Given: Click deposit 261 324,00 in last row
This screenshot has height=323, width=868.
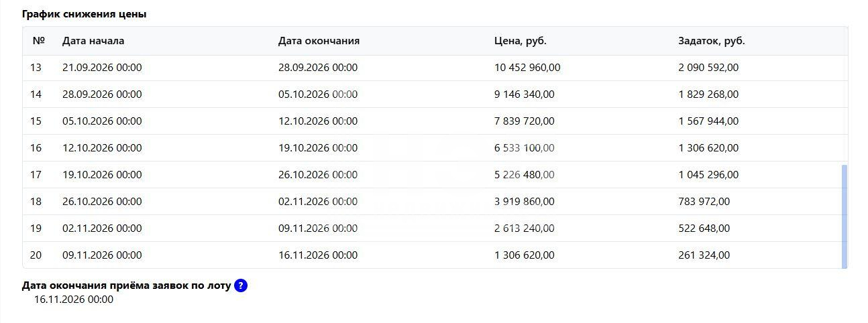Looking at the screenshot, I should tap(704, 255).
